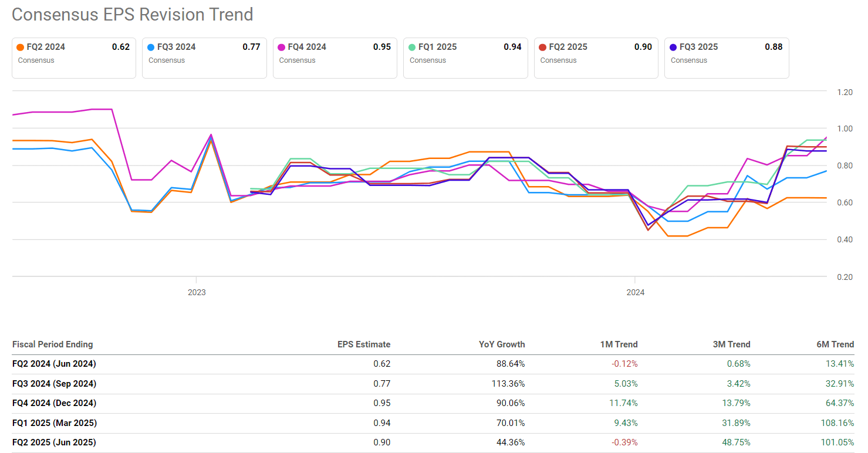This screenshot has height=453, width=868.
Task: Click the Fiscal Period Ending header
Action: tap(53, 344)
